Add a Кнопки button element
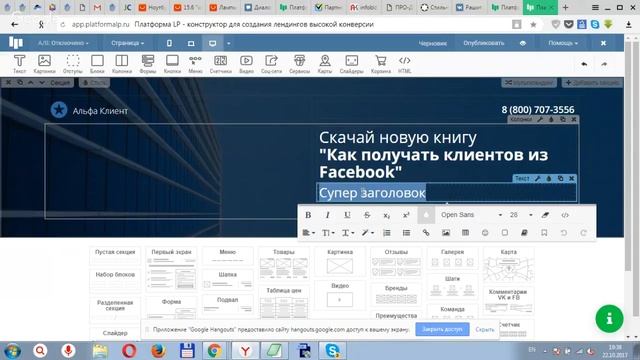Image resolution: width=640 pixels, height=360 pixels. pos(172,64)
